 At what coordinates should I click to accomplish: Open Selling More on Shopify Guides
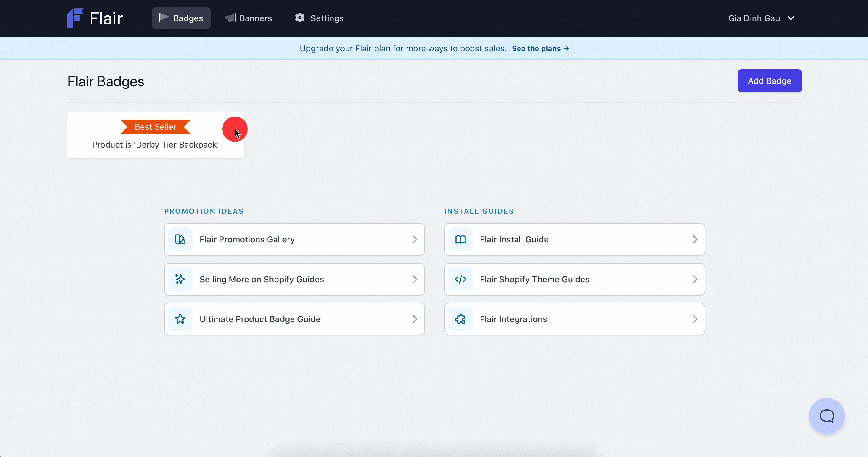tap(294, 279)
